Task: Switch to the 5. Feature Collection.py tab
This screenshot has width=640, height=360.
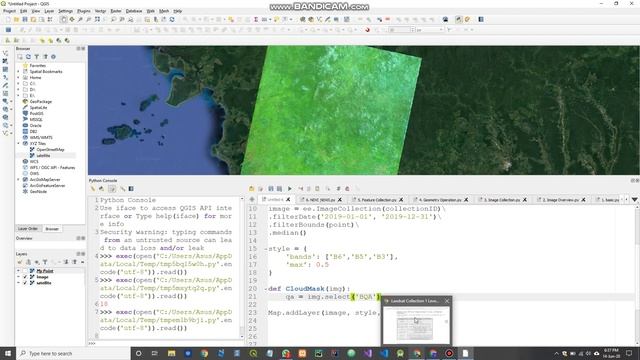Action: [377, 200]
